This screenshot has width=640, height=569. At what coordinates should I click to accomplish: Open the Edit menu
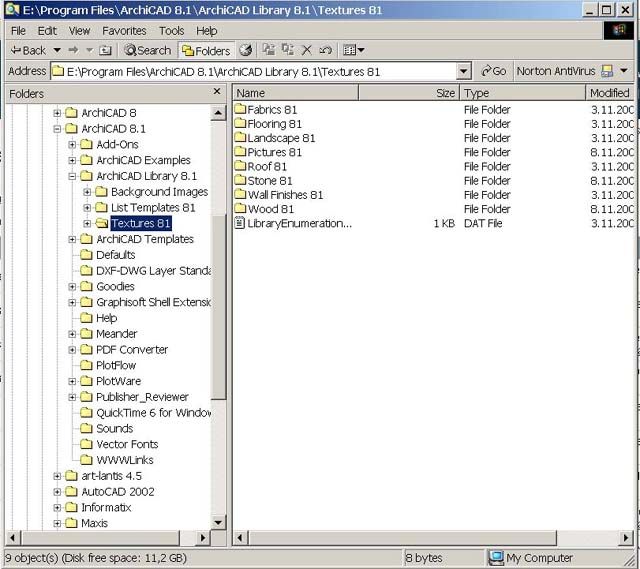[x=47, y=31]
